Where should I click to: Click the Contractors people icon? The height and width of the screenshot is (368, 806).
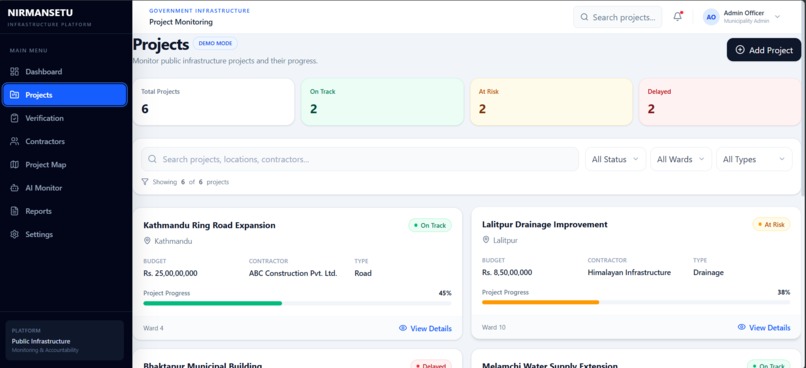coord(14,141)
